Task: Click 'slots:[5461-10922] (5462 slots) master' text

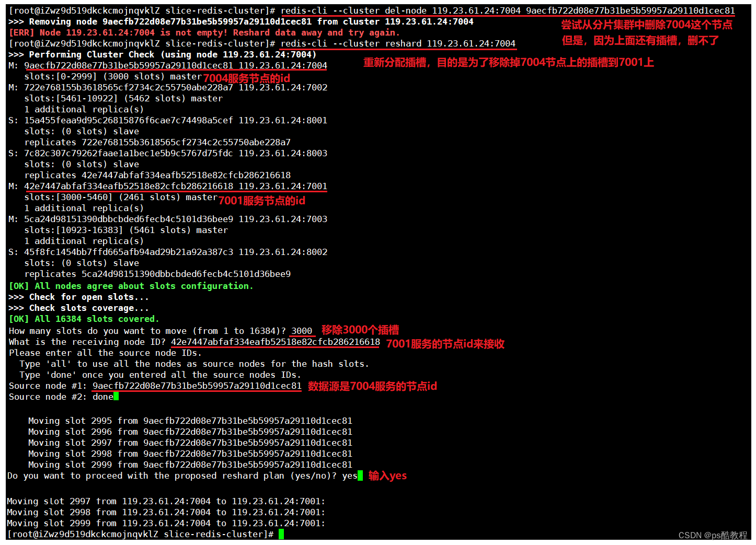Action: [123, 98]
